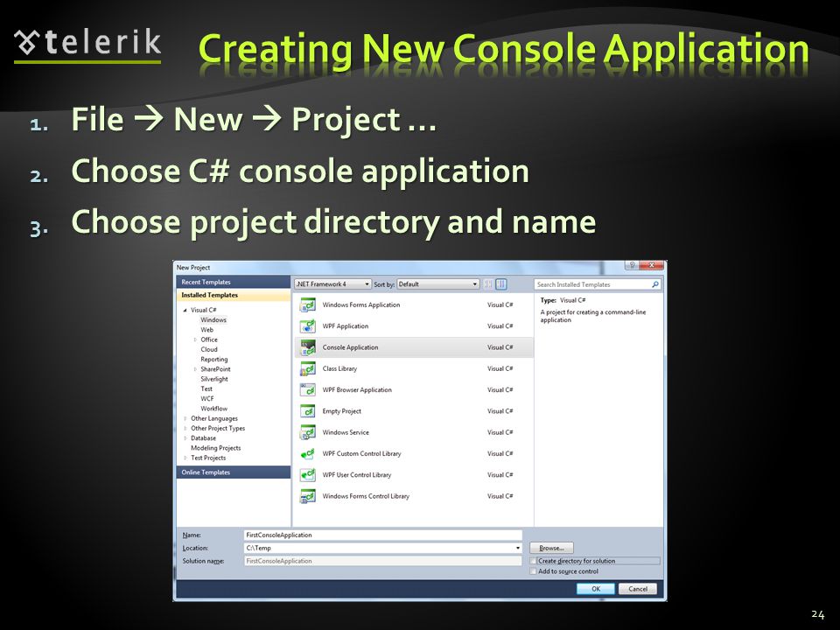This screenshot has width=840, height=630.
Task: Click the WPF Custom Control Library icon
Action: [307, 454]
